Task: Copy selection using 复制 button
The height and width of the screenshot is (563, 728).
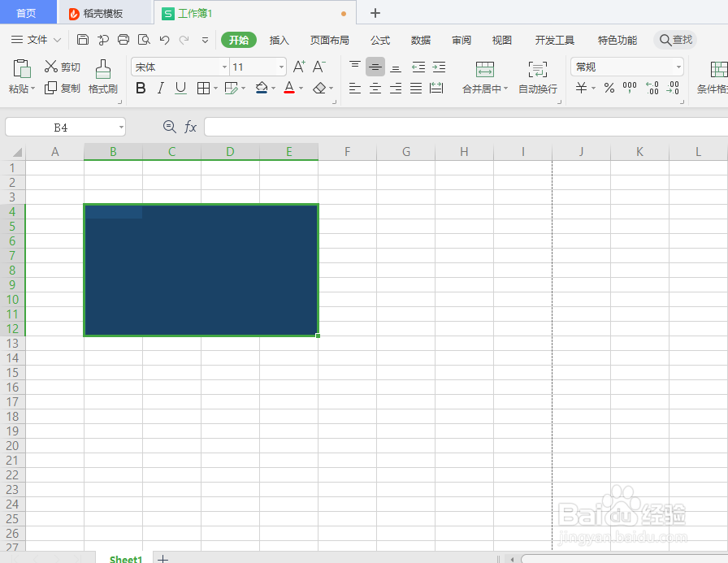Action: (63, 88)
